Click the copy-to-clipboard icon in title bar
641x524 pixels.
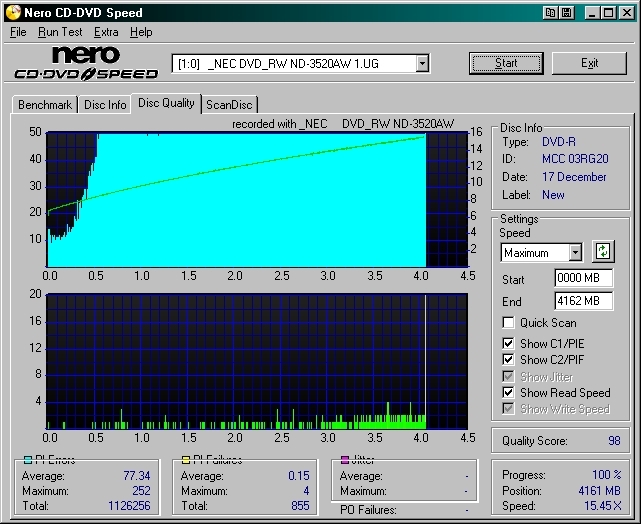coord(550,13)
